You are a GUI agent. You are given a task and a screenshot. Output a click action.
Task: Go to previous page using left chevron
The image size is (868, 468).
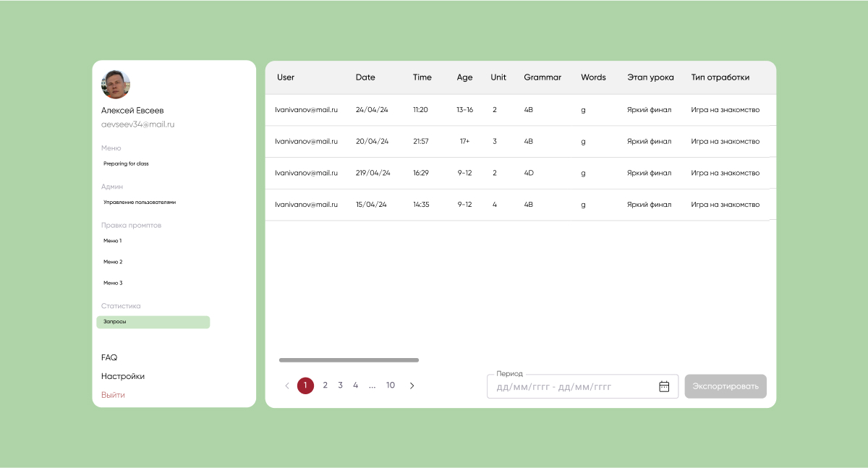point(287,386)
